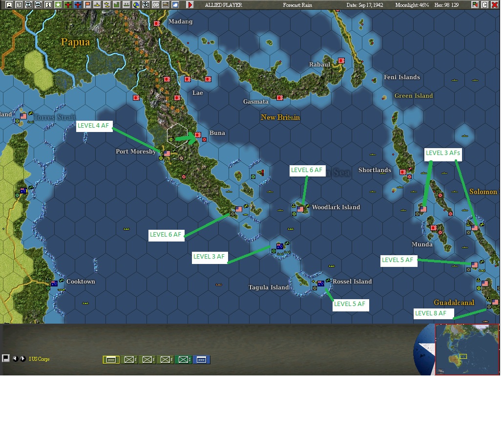
Task: Select the blue XXX unit button
Action: tap(202, 359)
